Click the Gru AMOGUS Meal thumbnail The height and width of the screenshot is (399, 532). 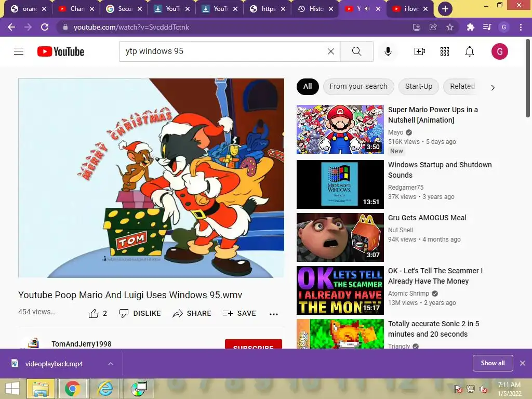point(340,237)
